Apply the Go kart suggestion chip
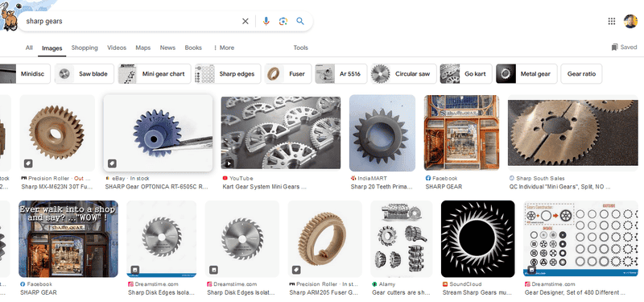644x302 pixels. pyautogui.click(x=466, y=74)
